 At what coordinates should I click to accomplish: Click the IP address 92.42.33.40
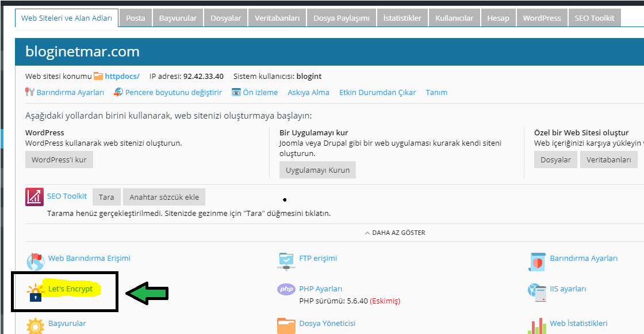coord(204,76)
